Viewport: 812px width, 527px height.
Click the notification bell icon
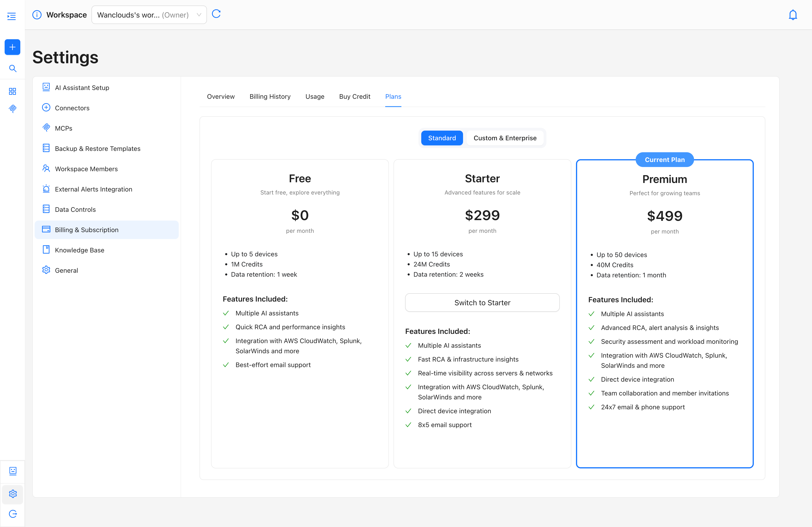point(793,15)
